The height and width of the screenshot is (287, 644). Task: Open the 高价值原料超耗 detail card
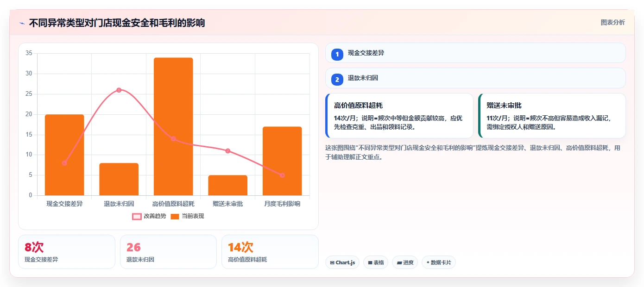click(x=399, y=116)
